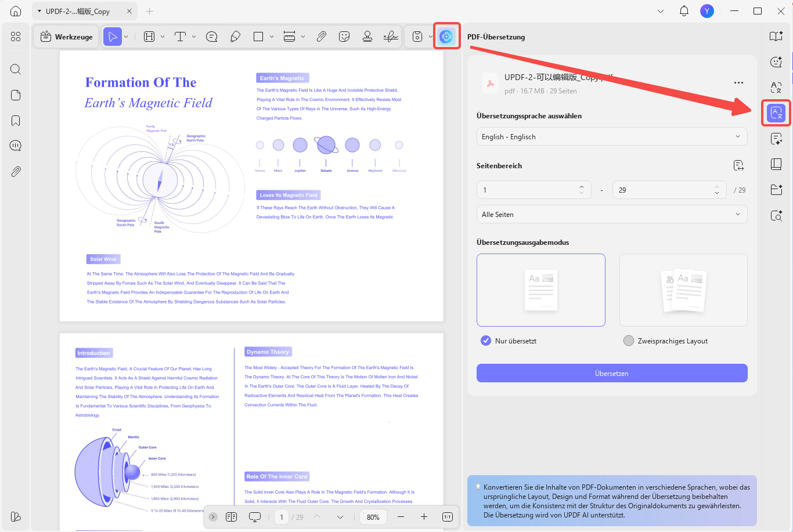This screenshot has width=793, height=532.
Task: Click the custom page range icon beside Seitenbereich
Action: click(738, 165)
